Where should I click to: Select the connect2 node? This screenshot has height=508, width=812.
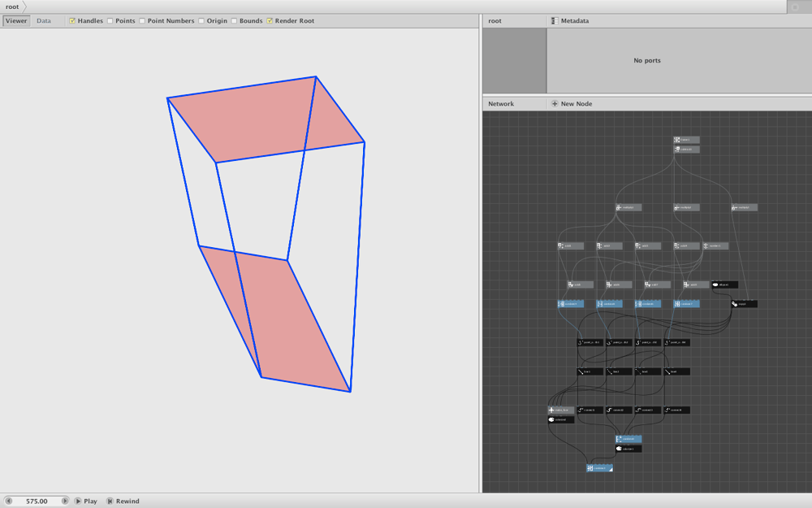point(620,410)
